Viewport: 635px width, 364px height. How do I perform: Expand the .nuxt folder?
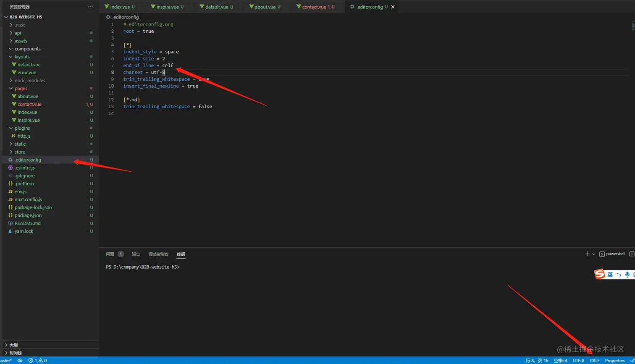20,25
